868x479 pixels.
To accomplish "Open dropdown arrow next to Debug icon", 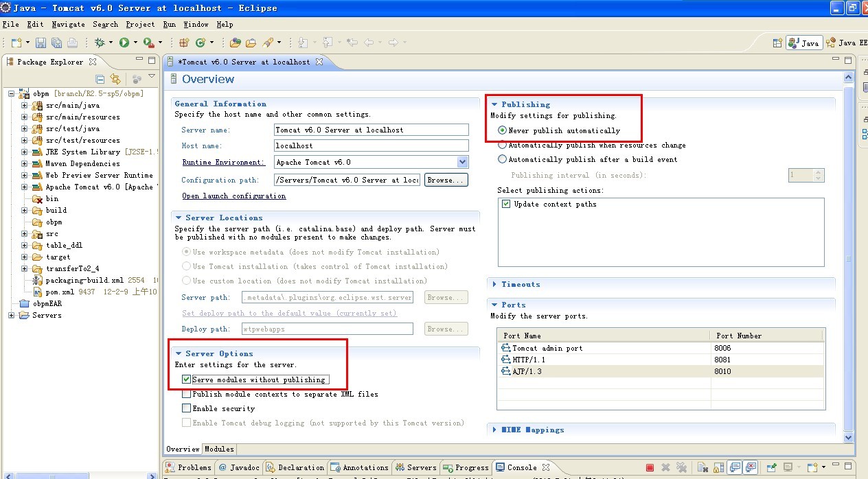I will pyautogui.click(x=111, y=43).
